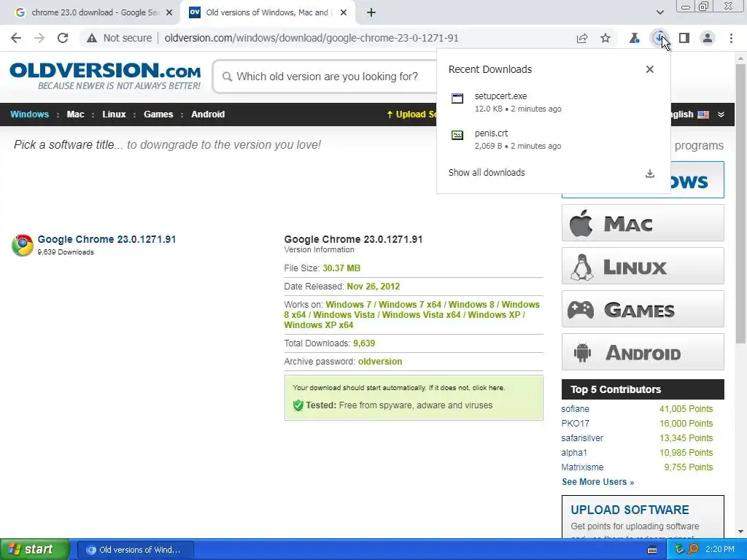
Task: Click the 30.37 MB file size value
Action: 341,268
